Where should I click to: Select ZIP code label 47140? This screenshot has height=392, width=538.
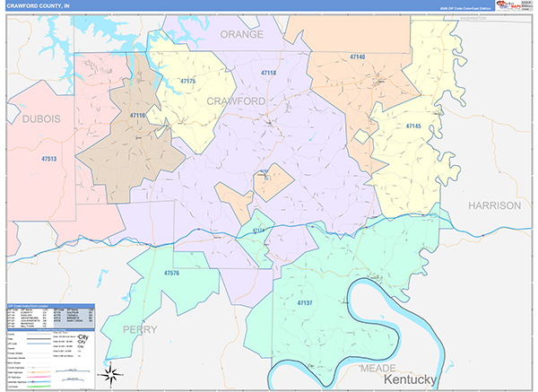click(357, 57)
